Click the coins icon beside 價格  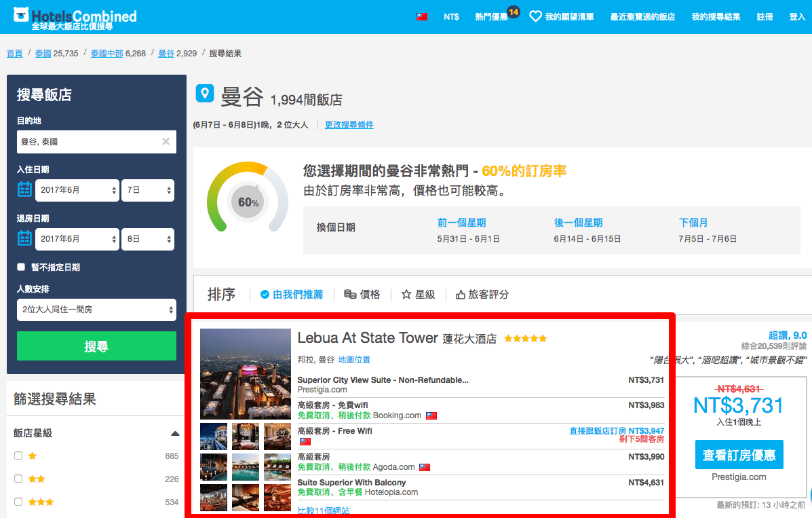pyautogui.click(x=350, y=295)
